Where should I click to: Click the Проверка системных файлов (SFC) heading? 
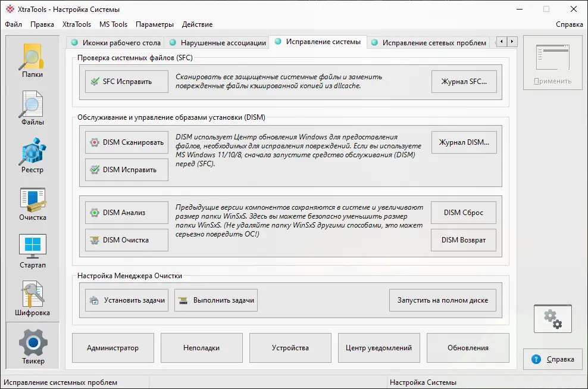(x=135, y=58)
